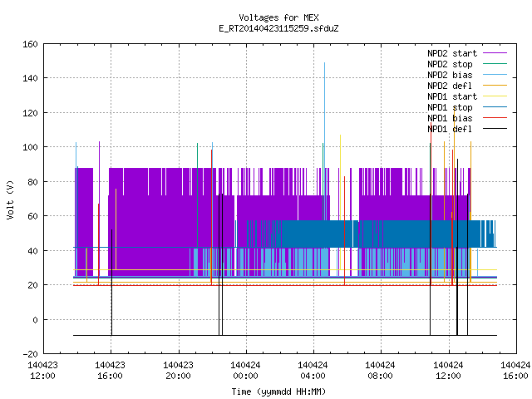
Task: Click the Volt (V) y-axis label
Action: (x=10, y=199)
